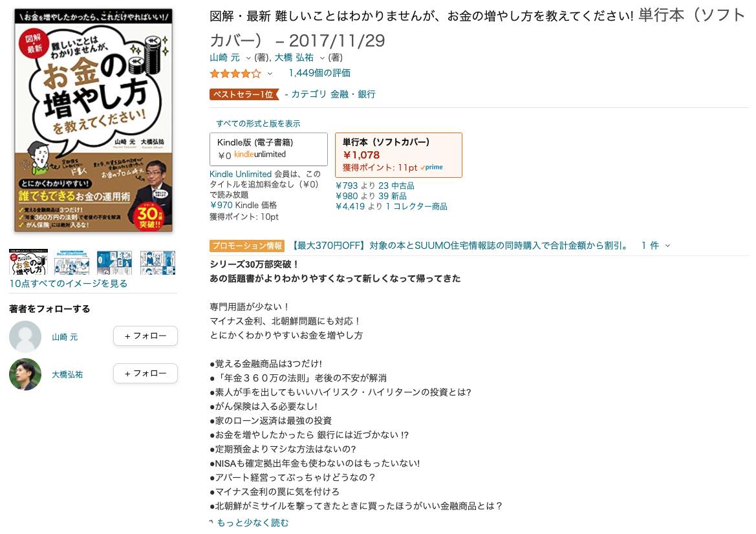
Task: Expand the 大橋 弘祐 author dropdown arrow
Action: click(x=322, y=58)
